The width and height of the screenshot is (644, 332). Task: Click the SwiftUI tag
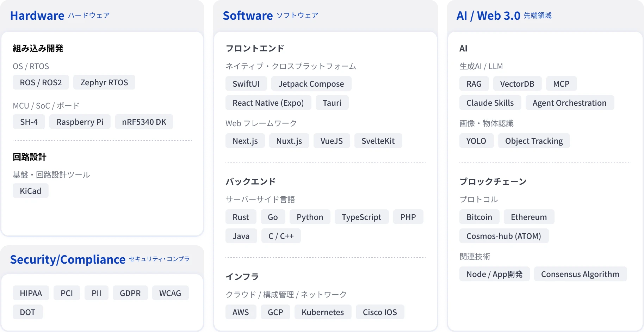point(246,84)
